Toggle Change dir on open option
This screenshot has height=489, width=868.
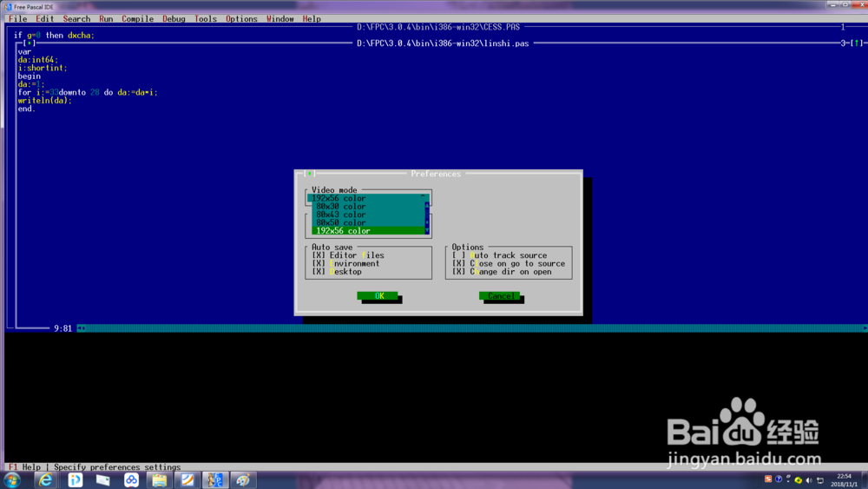pos(459,271)
